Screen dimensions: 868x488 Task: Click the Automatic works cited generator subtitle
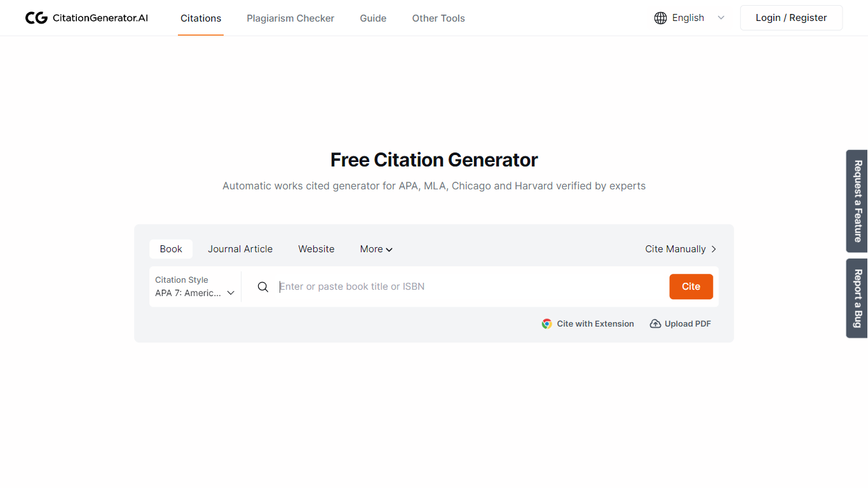434,186
